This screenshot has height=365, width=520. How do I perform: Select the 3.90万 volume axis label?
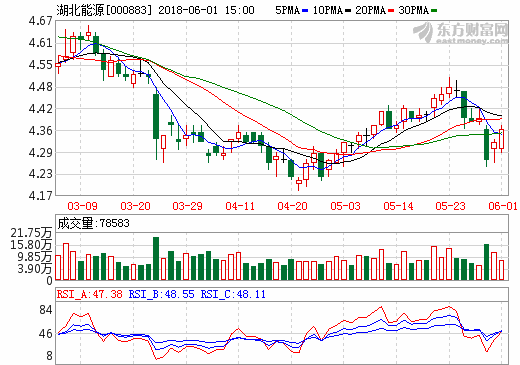(35, 269)
